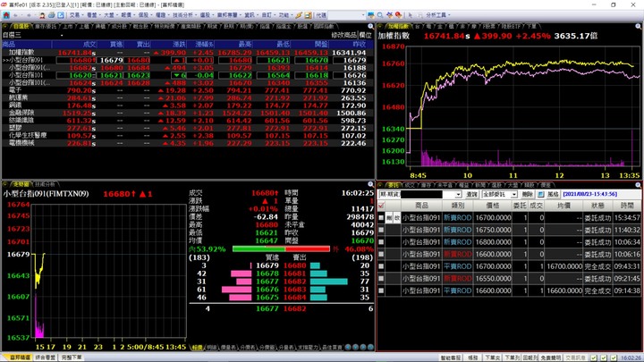Click first round blue button after 最佳買賣
This screenshot has height=362, width=644.
coord(348,347)
